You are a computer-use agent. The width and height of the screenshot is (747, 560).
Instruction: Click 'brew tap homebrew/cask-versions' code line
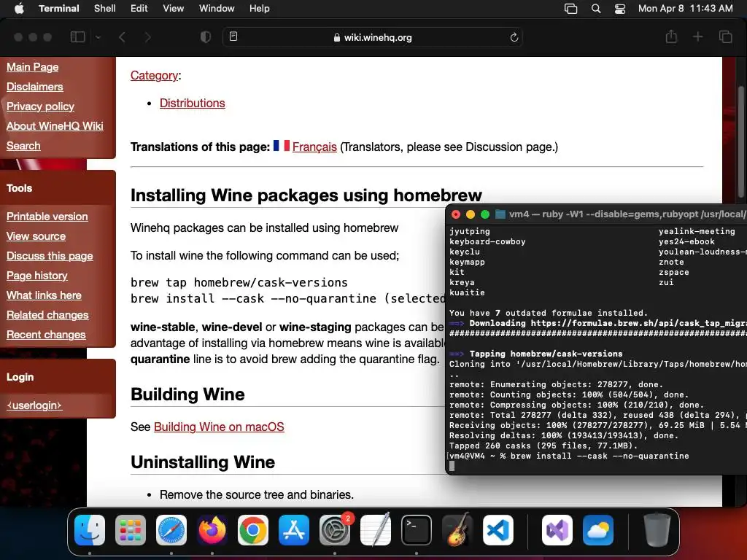tap(239, 282)
